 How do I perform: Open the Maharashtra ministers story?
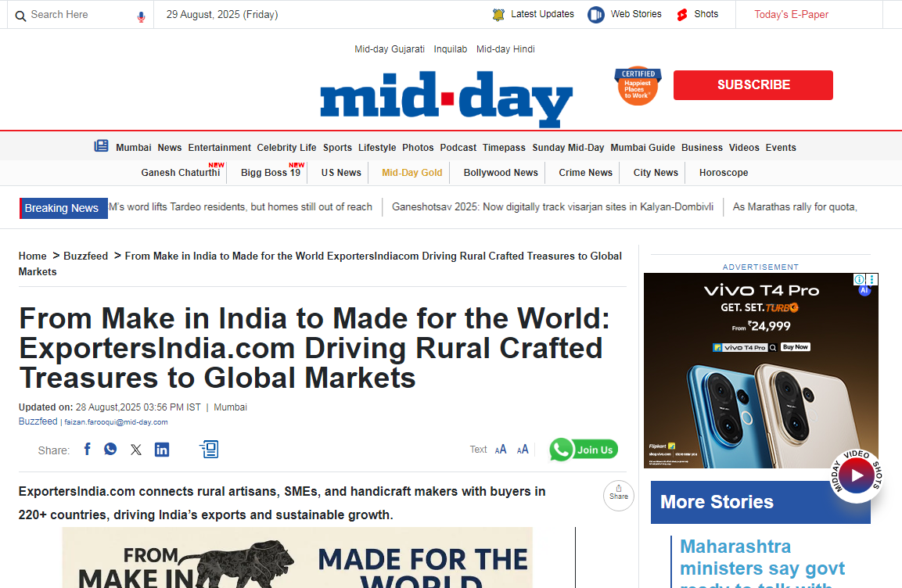(x=761, y=557)
